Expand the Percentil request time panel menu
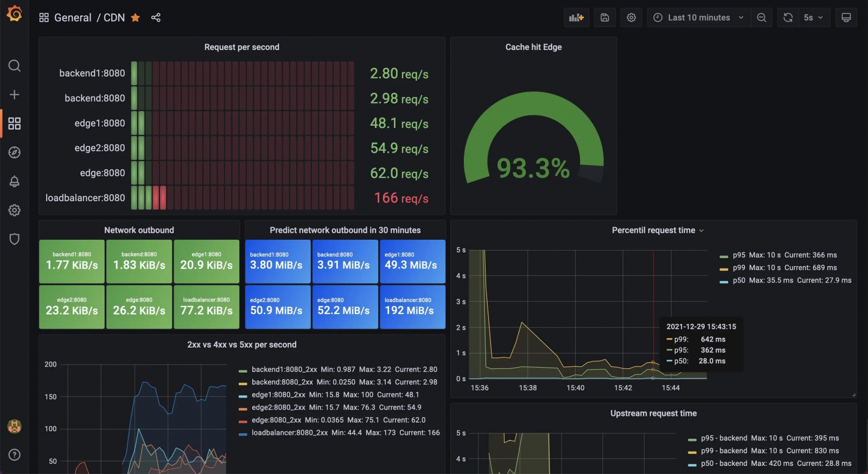Image resolution: width=868 pixels, height=474 pixels. (658, 230)
